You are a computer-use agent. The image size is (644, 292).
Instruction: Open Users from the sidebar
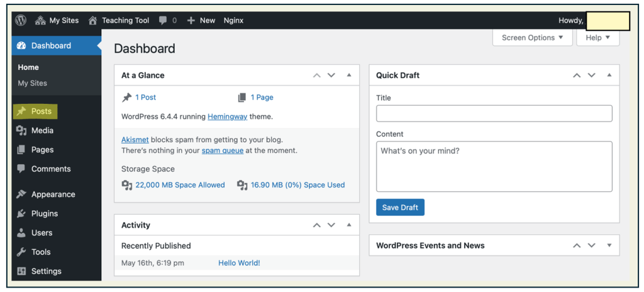(x=42, y=233)
